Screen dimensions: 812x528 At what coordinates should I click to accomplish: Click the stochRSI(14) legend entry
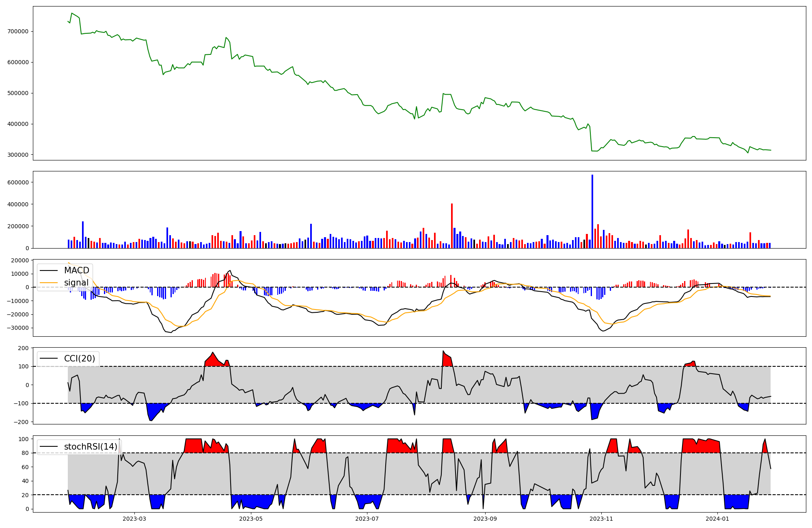coord(90,447)
